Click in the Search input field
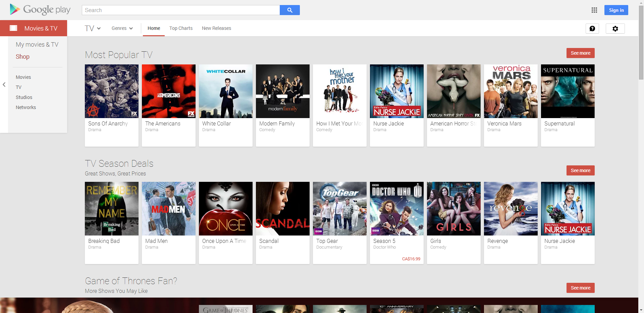 coord(181,10)
